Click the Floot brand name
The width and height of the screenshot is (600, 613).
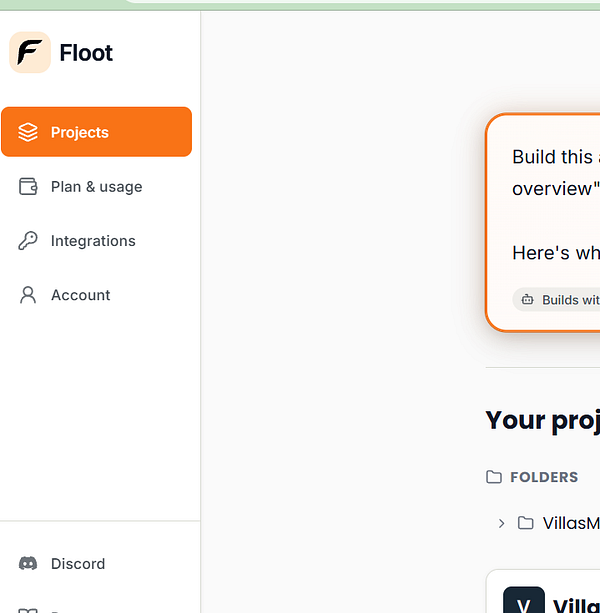tap(86, 53)
